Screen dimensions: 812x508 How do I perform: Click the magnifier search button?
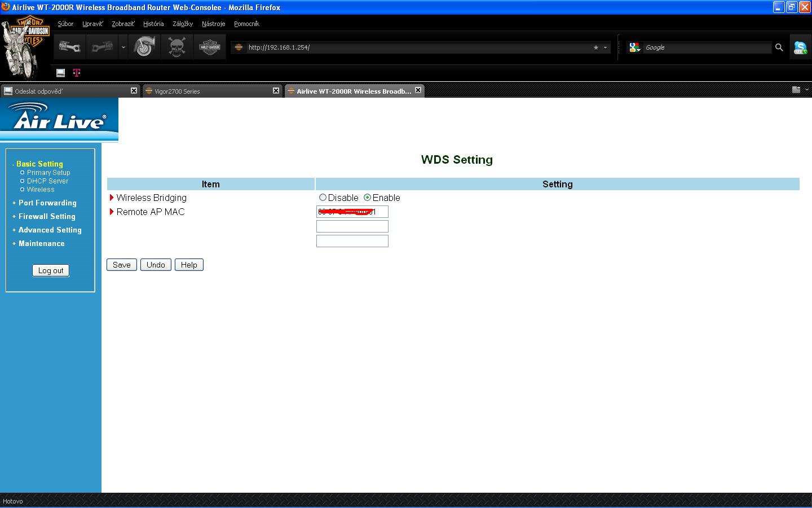(x=779, y=47)
